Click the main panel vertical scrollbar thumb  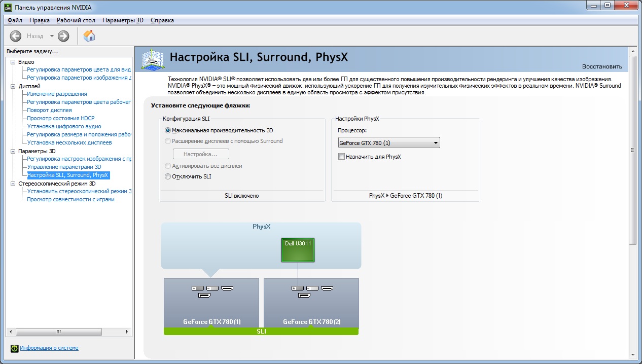[632, 150]
